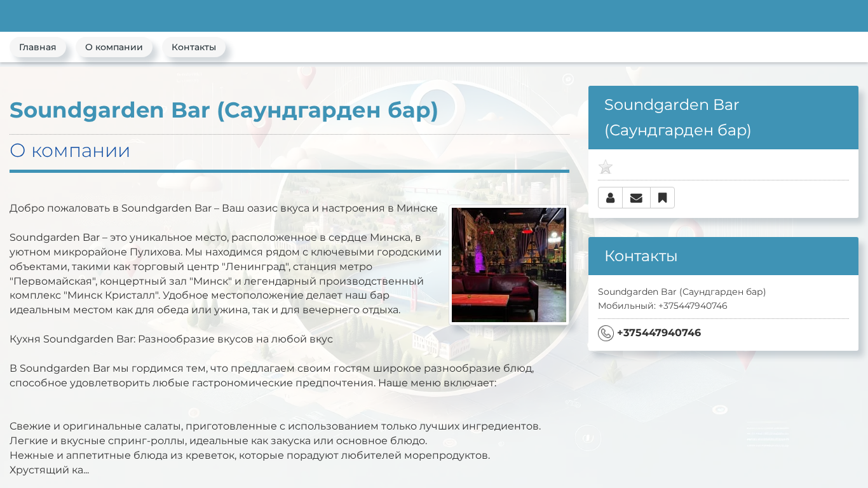Open the bar interior photo thumbnail
The image size is (868, 488).
pos(509,265)
